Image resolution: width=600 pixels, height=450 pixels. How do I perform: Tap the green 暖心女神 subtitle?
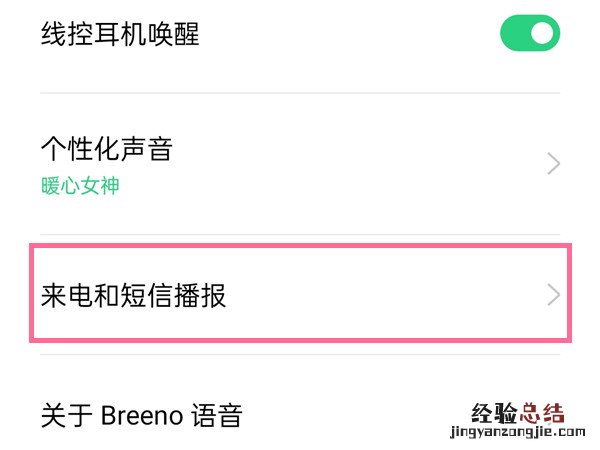pos(80,186)
